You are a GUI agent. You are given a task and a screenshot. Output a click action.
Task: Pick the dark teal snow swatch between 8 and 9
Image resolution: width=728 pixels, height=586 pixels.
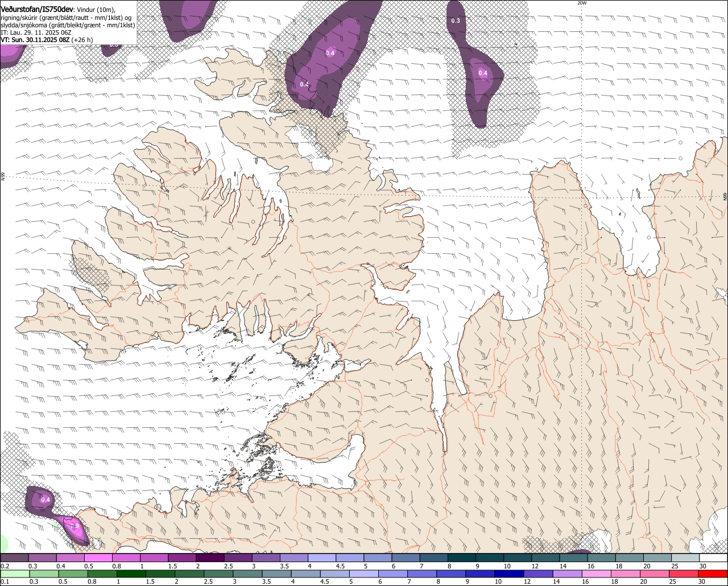tap(462, 558)
